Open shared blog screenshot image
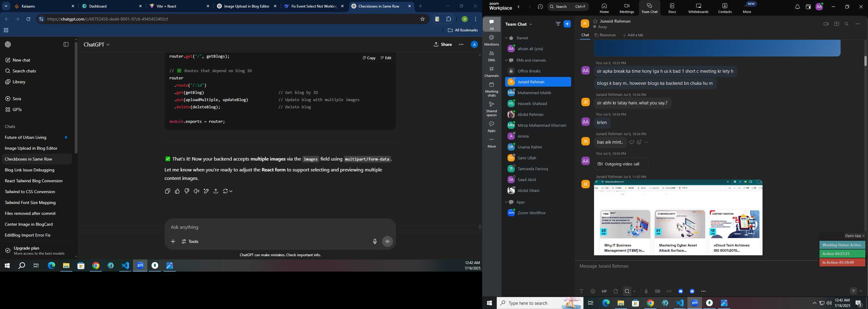 [x=678, y=217]
